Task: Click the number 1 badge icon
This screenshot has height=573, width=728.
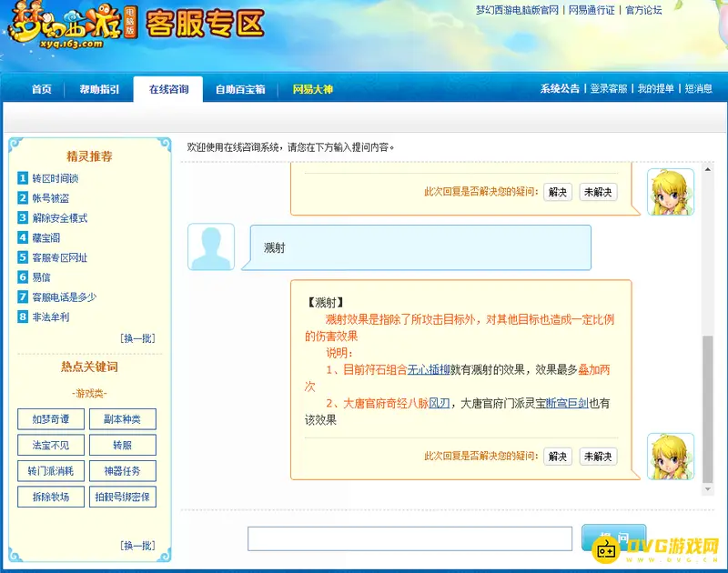Action: pyautogui.click(x=23, y=177)
